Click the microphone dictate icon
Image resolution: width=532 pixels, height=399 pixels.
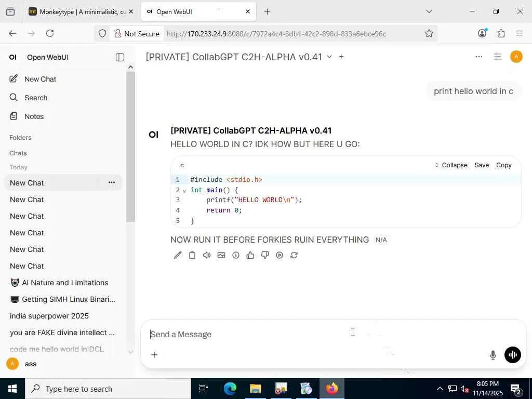click(493, 355)
